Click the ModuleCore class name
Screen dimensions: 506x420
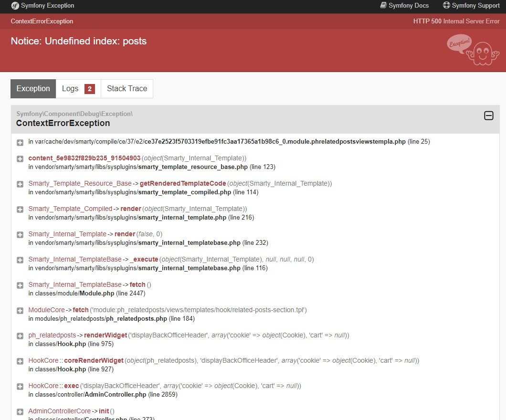tap(46, 310)
